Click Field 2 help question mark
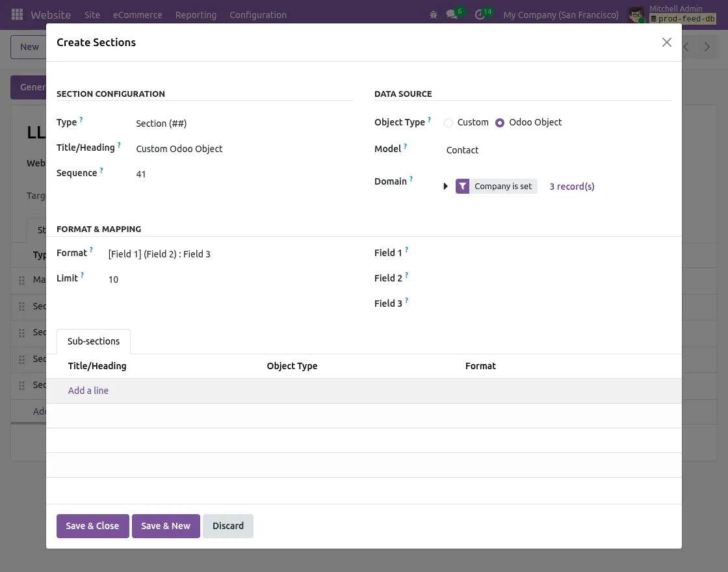Viewport: 728px width, 572px height. (406, 276)
